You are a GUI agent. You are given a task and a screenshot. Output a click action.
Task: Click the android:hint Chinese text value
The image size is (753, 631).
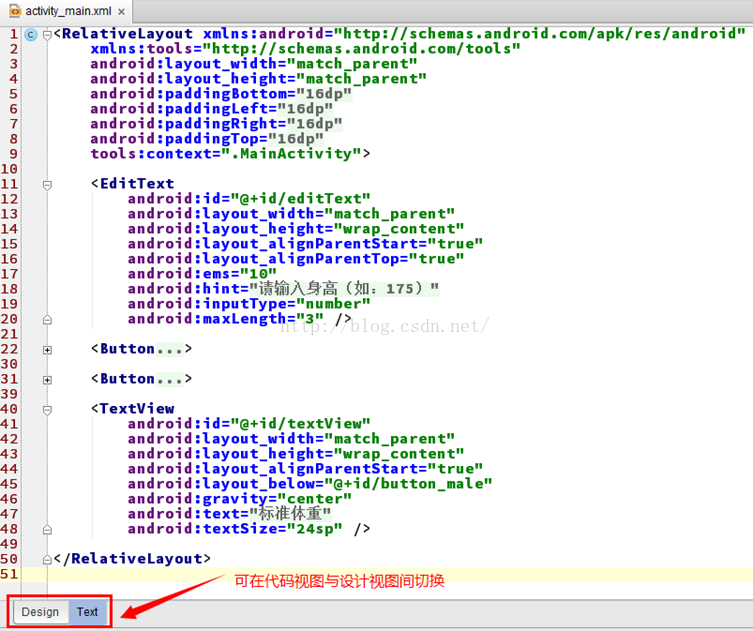click(344, 289)
